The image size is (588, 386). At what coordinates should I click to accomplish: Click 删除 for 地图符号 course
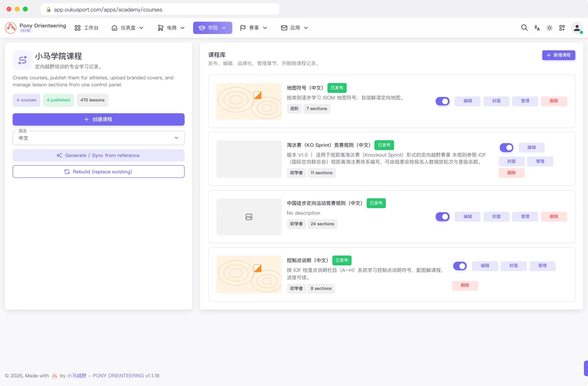click(554, 101)
